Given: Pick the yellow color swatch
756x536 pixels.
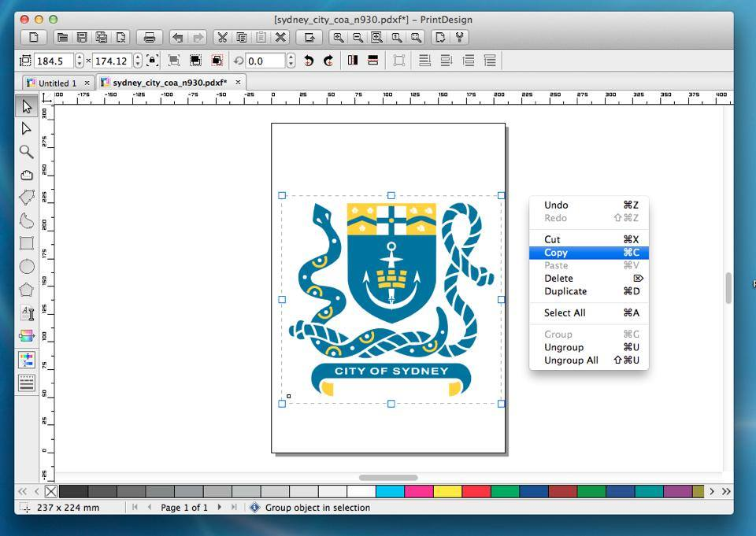Looking at the screenshot, I should [x=448, y=491].
